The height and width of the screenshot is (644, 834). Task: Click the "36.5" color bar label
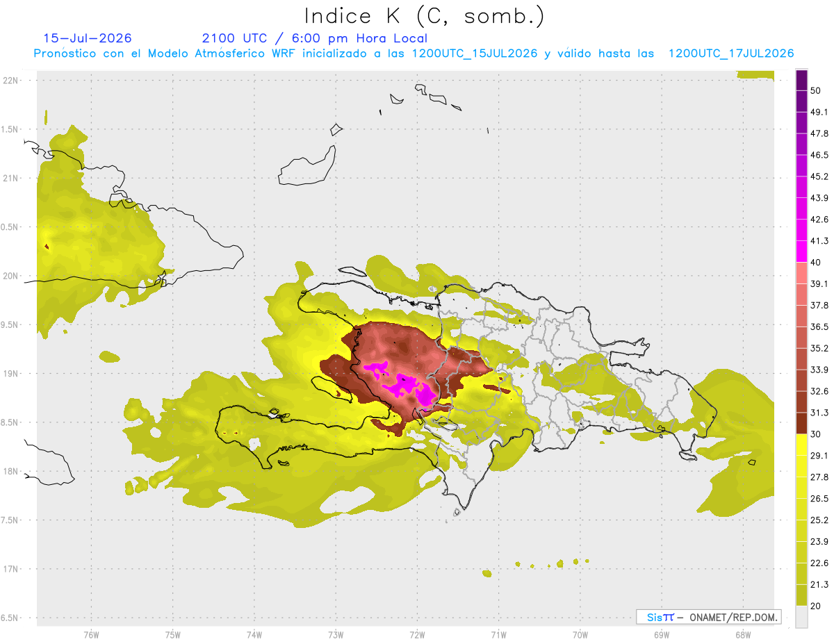(819, 327)
